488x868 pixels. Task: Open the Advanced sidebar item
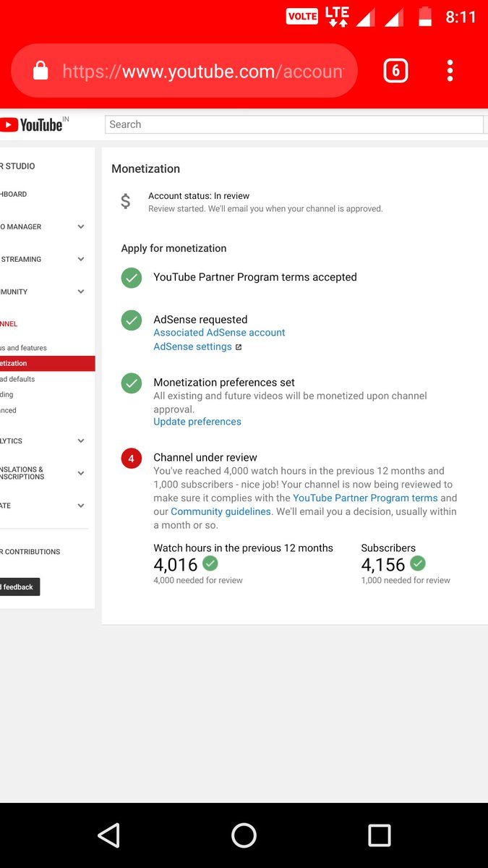coord(9,410)
